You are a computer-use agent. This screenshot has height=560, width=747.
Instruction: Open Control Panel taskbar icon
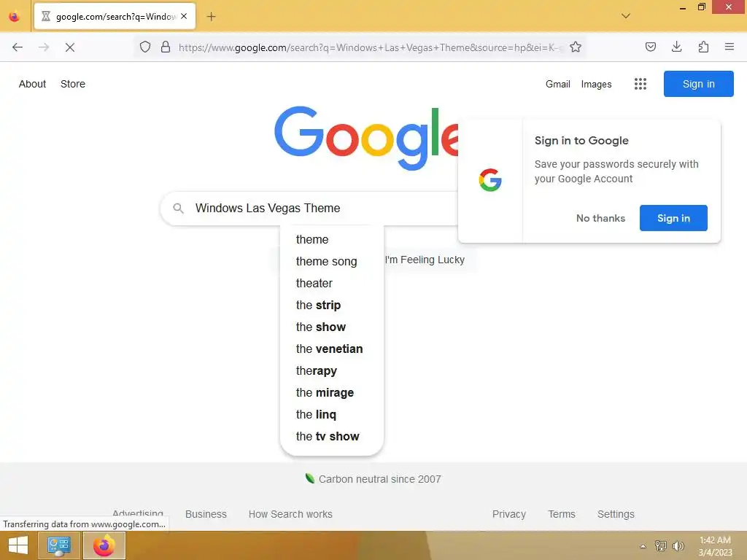coord(59,545)
